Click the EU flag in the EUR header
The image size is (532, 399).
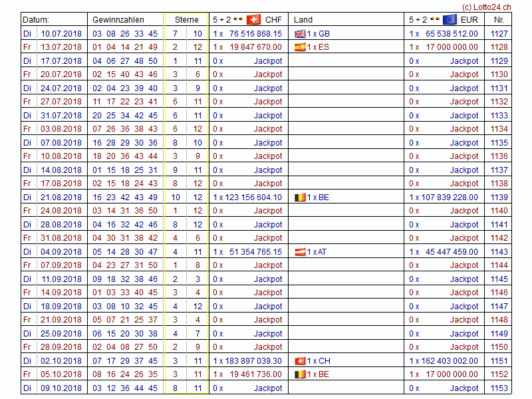click(450, 20)
